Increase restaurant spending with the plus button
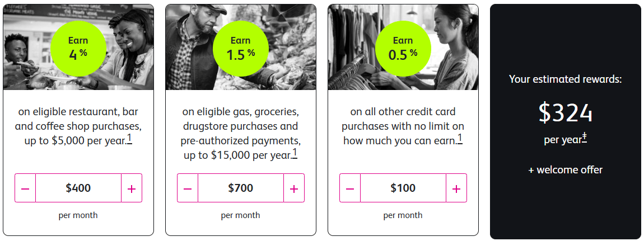This screenshot has width=644, height=241. (132, 188)
